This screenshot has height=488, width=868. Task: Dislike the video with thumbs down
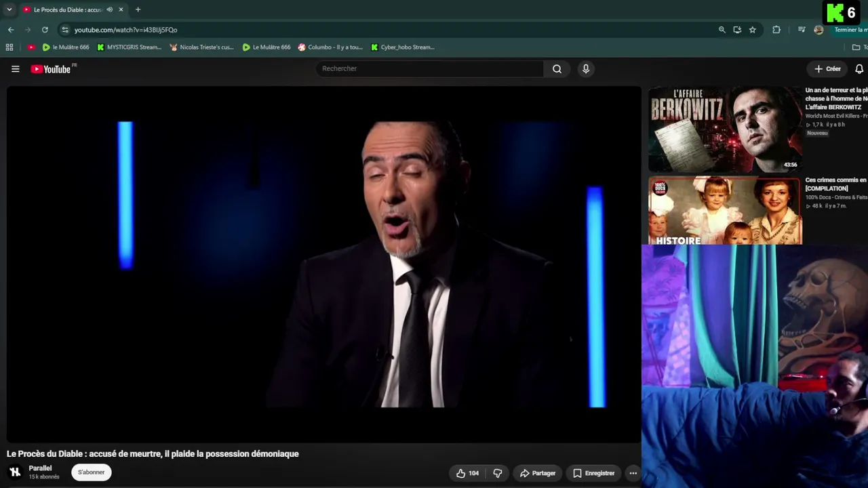pyautogui.click(x=498, y=473)
